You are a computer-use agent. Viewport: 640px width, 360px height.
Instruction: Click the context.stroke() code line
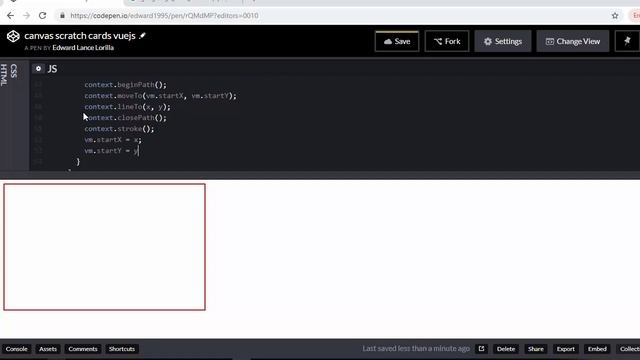coord(119,129)
